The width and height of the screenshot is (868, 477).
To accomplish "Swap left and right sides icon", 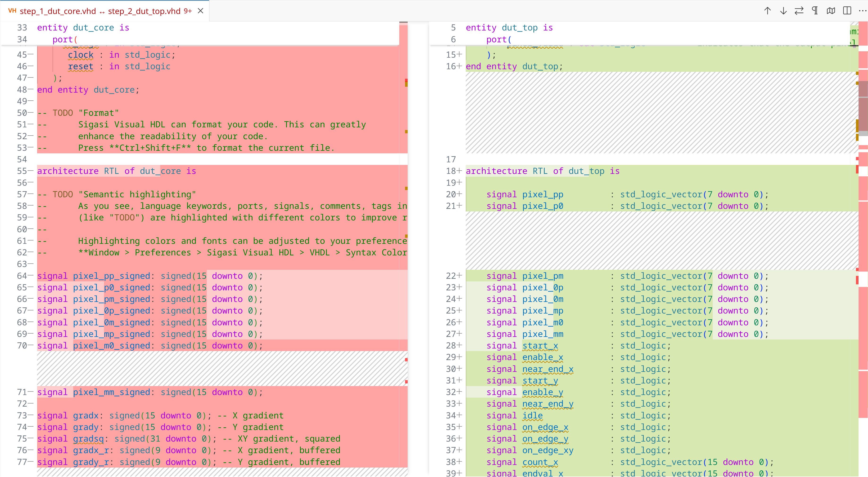I will click(x=799, y=11).
